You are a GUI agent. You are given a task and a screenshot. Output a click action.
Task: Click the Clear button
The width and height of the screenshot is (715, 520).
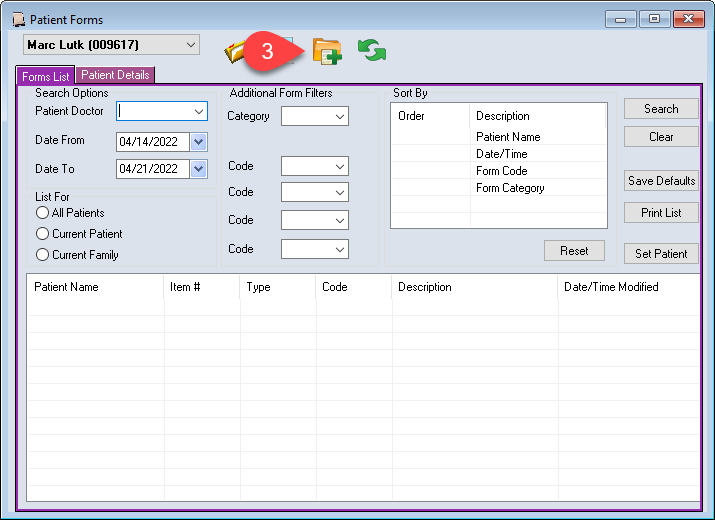(x=661, y=136)
